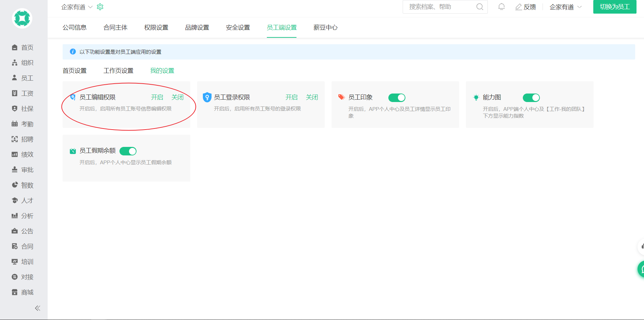
Task: Click the search magnifier icon
Action: 480,7
